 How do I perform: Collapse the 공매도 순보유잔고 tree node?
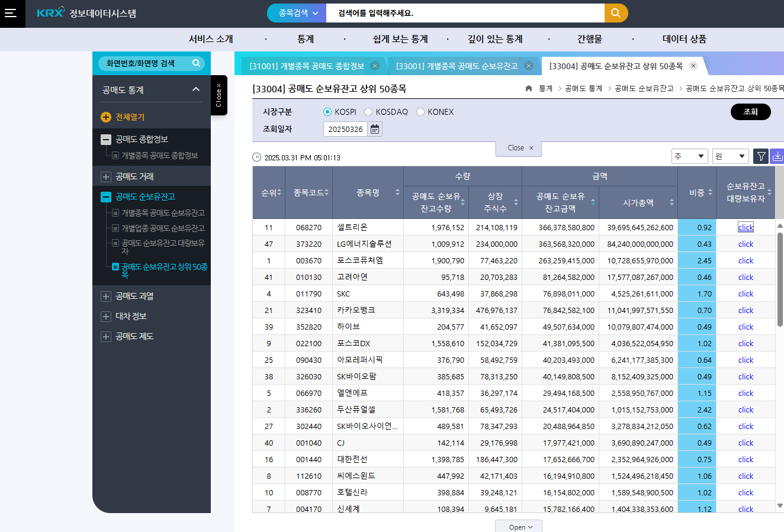tap(106, 197)
